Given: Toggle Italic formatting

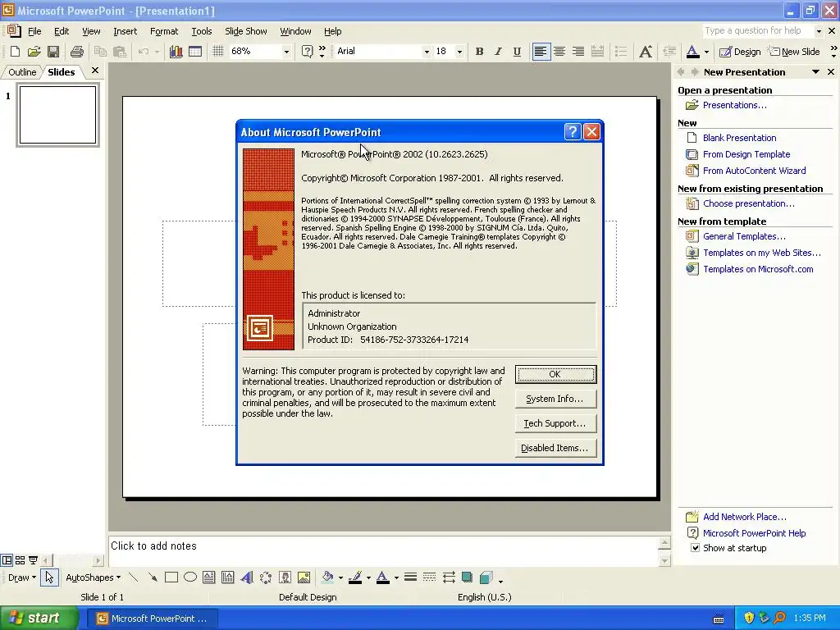Looking at the screenshot, I should coord(498,52).
